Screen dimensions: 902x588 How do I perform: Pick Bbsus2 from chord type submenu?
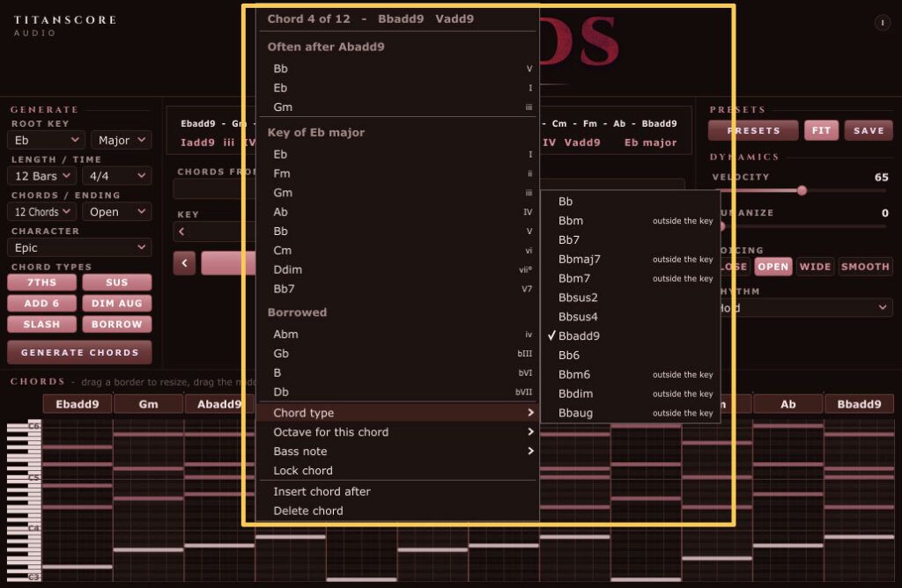[x=631, y=298]
